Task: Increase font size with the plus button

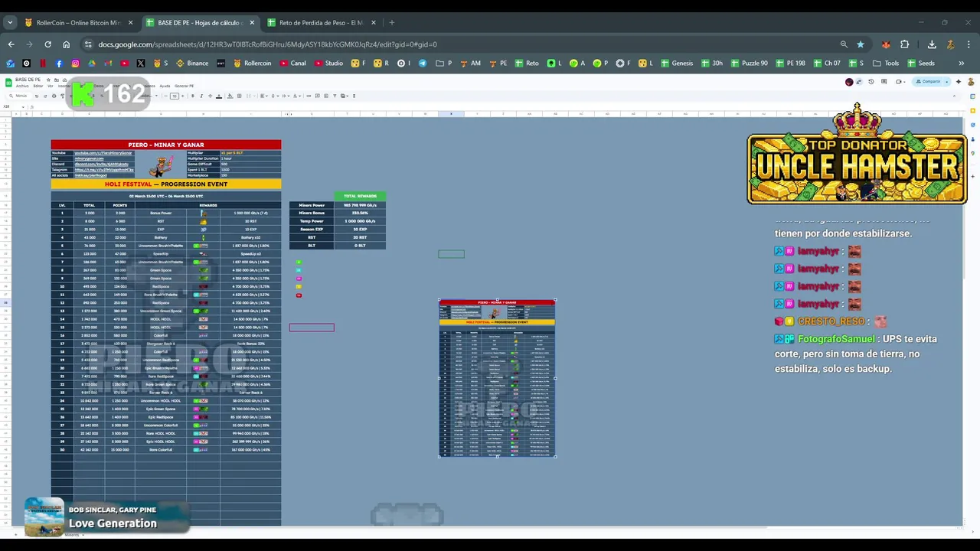Action: pos(183,96)
